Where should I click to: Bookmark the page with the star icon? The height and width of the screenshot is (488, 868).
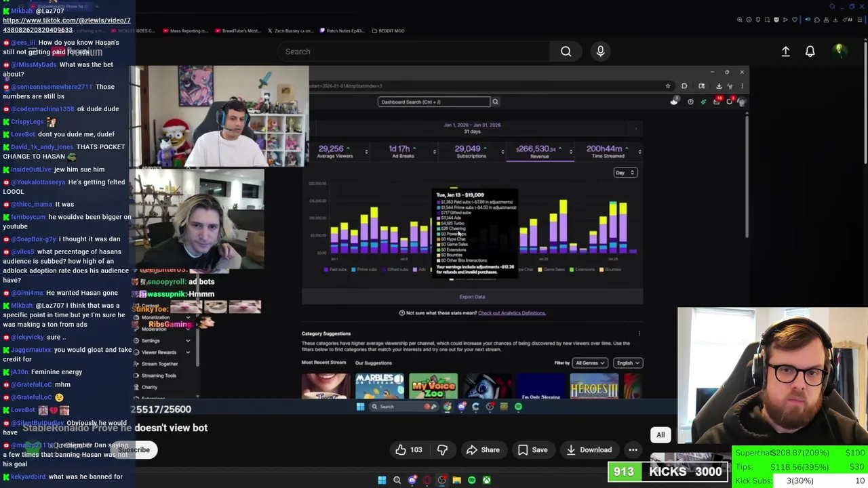668,86
